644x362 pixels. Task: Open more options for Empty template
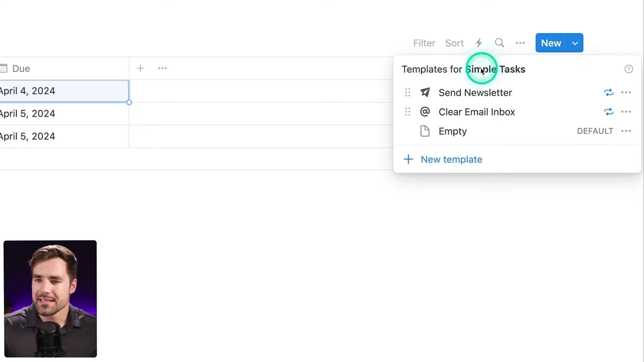(626, 131)
